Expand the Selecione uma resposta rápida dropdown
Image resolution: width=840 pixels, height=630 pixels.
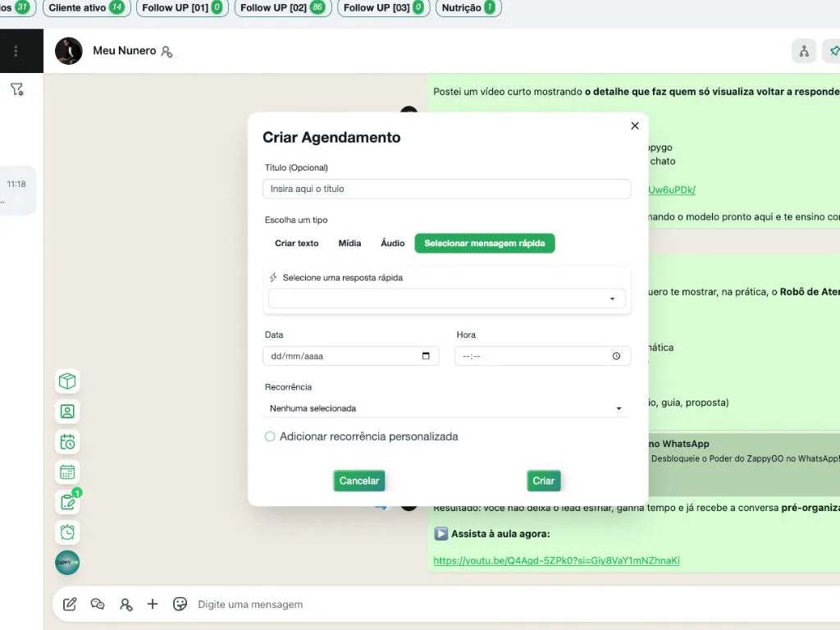(x=446, y=299)
